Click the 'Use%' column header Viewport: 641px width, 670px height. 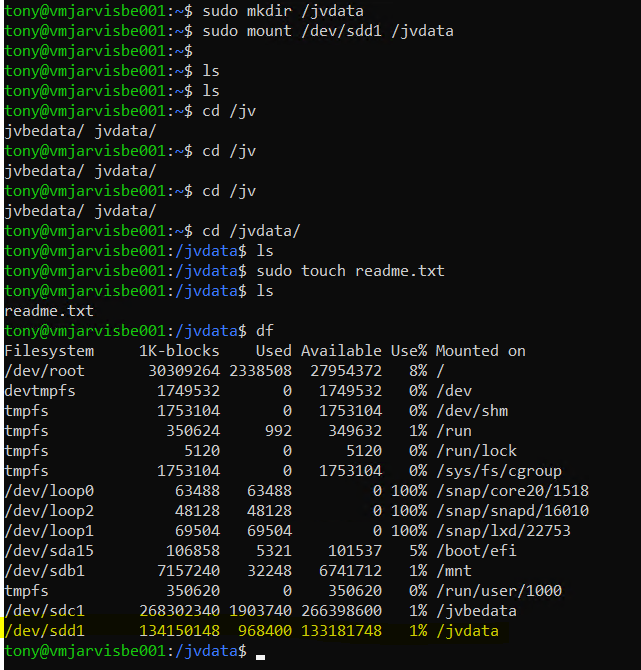point(409,351)
